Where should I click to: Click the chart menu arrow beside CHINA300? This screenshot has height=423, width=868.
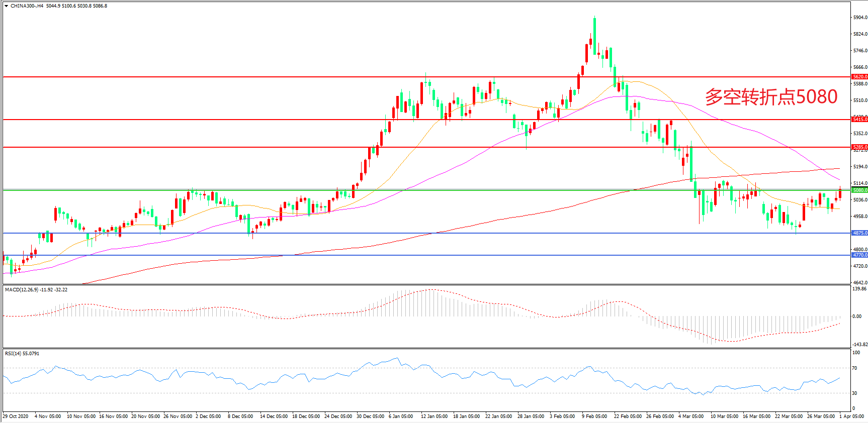point(6,6)
